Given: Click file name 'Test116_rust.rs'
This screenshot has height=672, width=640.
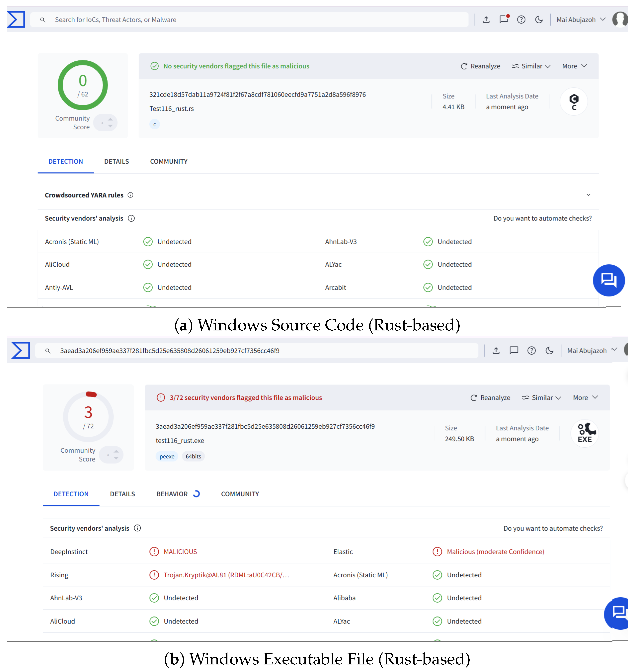Looking at the screenshot, I should [172, 109].
